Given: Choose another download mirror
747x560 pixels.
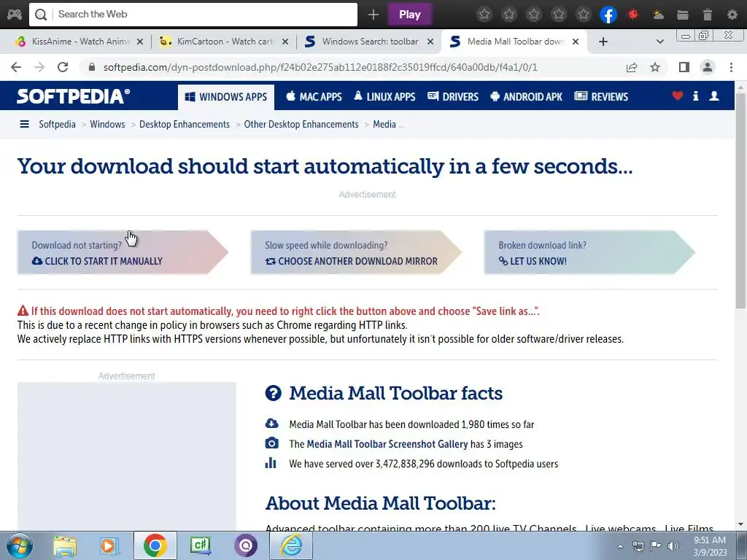Looking at the screenshot, I should tap(356, 252).
